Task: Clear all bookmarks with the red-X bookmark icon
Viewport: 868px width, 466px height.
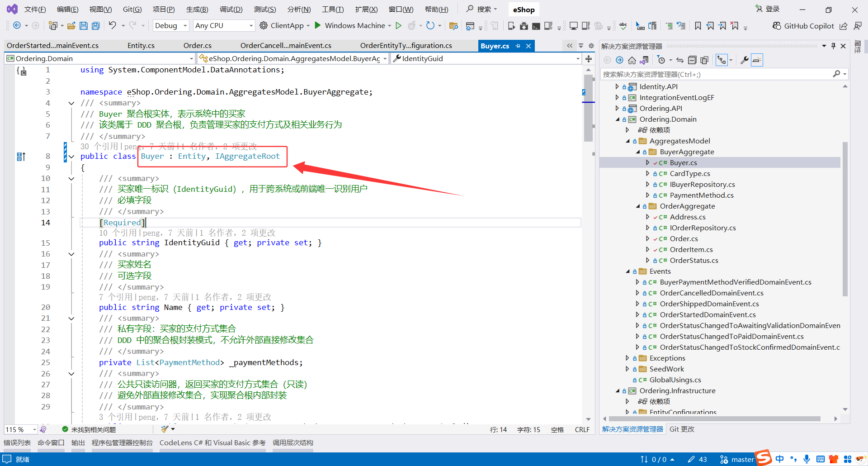Action: click(x=735, y=26)
